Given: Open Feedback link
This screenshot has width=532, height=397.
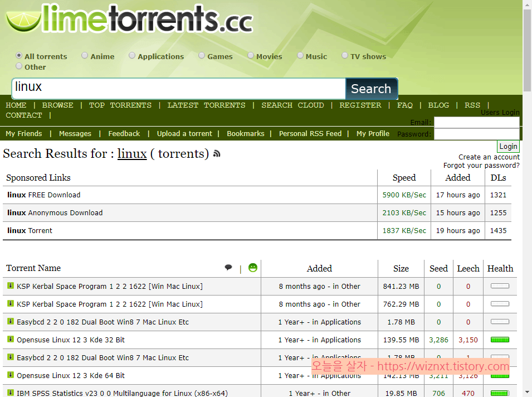Looking at the screenshot, I should tap(124, 133).
